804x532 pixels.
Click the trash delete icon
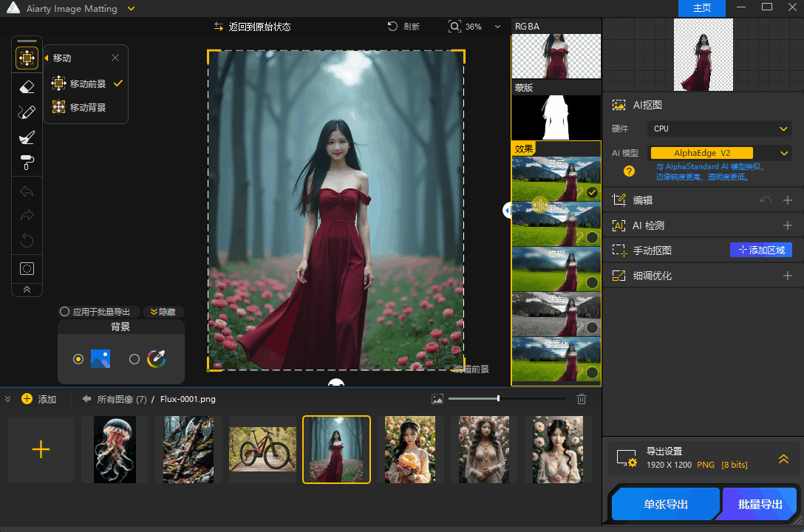pyautogui.click(x=582, y=399)
